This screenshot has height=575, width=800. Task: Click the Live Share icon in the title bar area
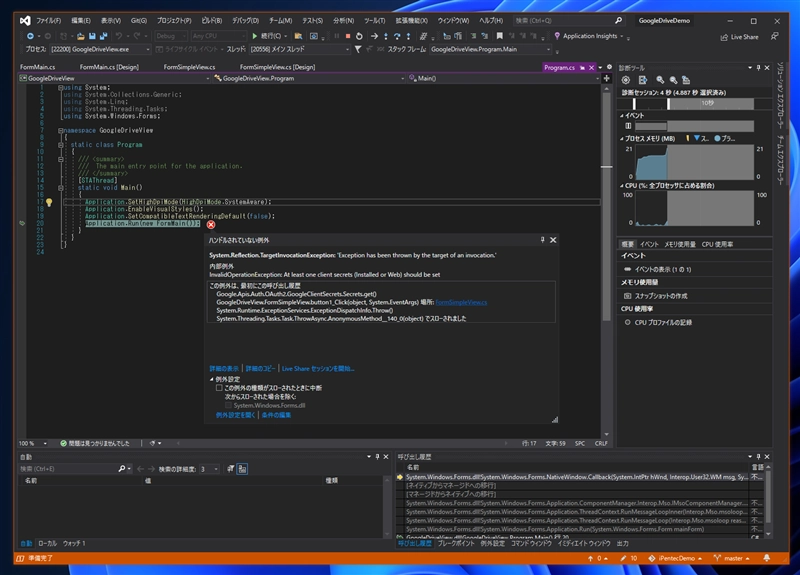(723, 37)
